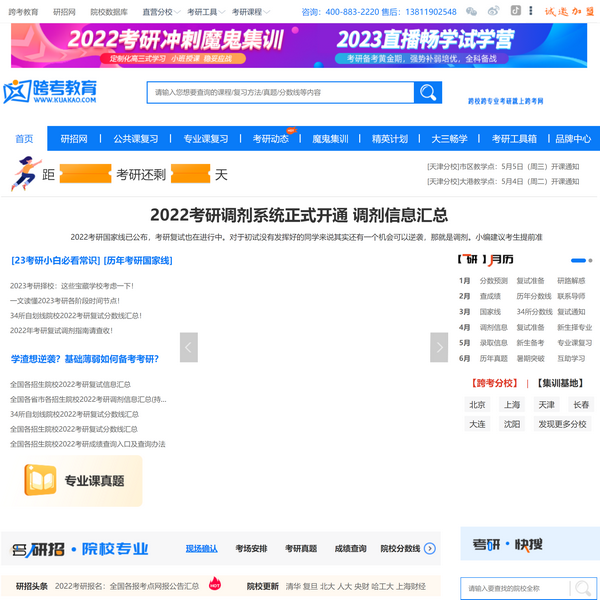Click the 北京 campus button
This screenshot has height=600, width=600.
[478, 405]
